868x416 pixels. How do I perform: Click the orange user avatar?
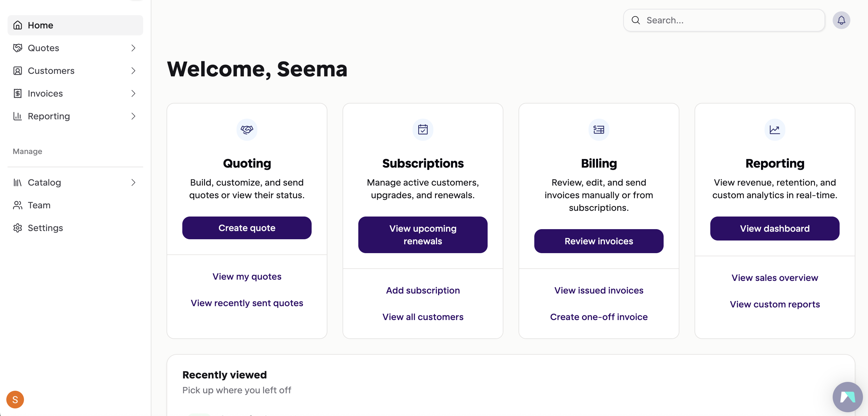pos(15,400)
